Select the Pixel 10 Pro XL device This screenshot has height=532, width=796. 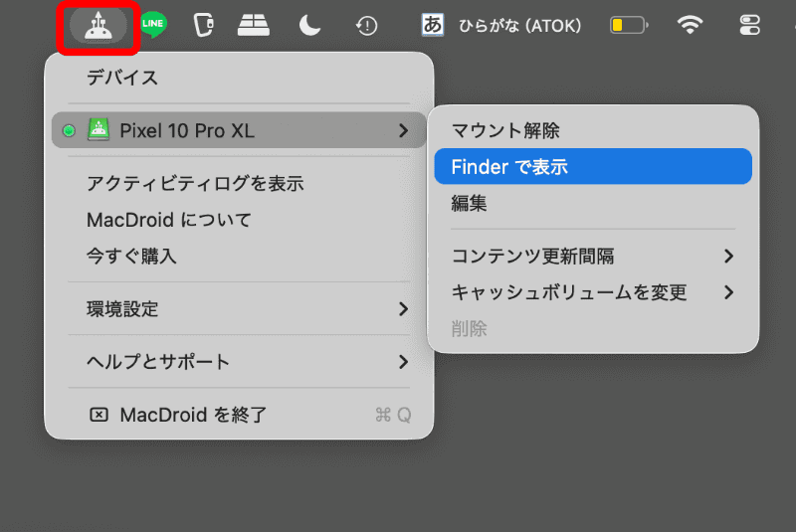[239, 130]
